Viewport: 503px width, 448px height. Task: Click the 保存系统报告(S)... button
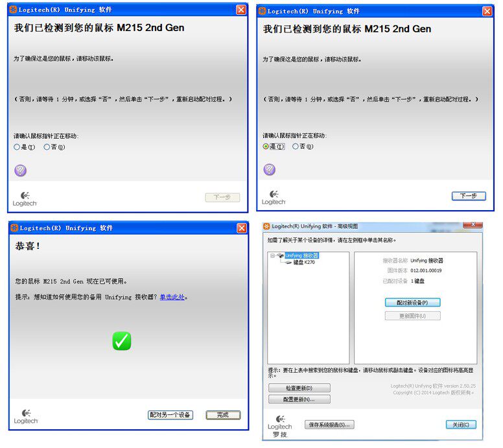(329, 425)
